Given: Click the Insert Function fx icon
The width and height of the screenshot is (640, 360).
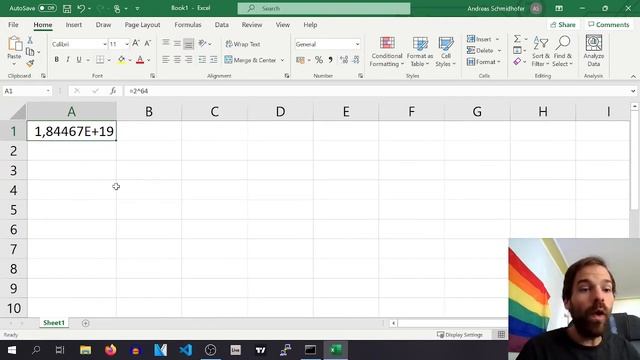Looking at the screenshot, I should coord(113,91).
